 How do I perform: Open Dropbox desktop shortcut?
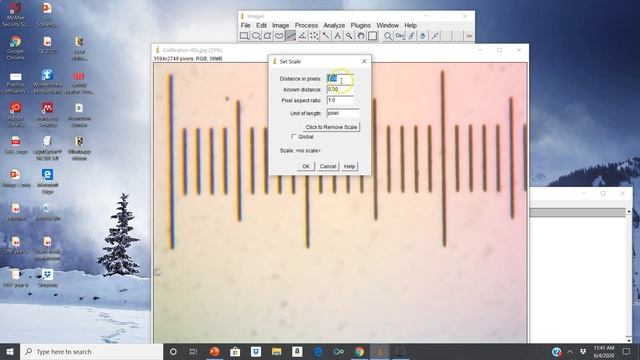pos(47,278)
